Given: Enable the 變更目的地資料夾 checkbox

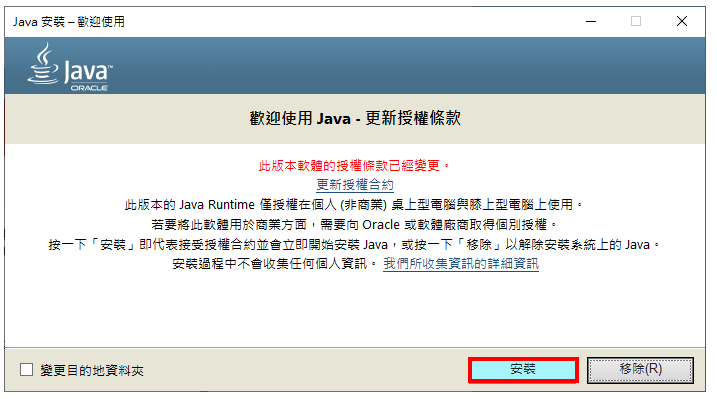Looking at the screenshot, I should click(27, 369).
